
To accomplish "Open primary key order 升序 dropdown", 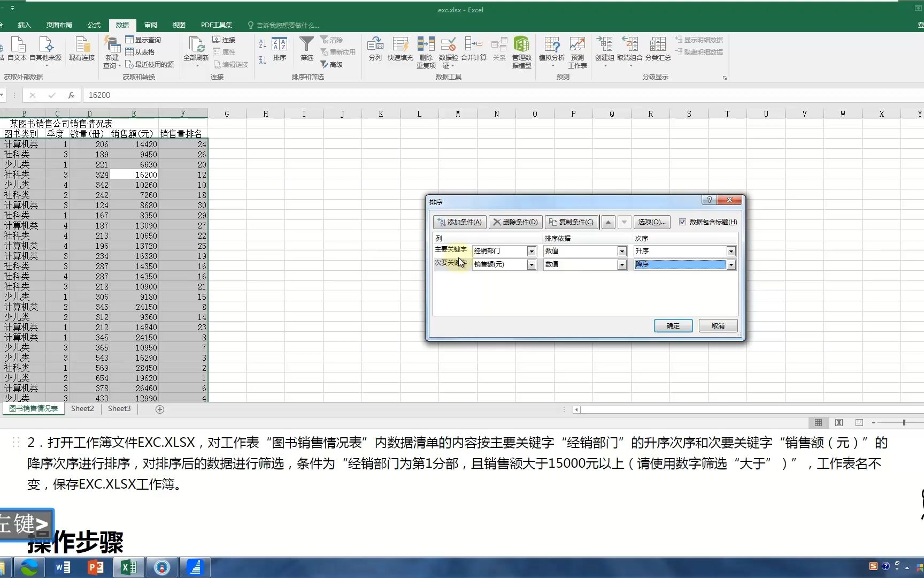I will [731, 252].
